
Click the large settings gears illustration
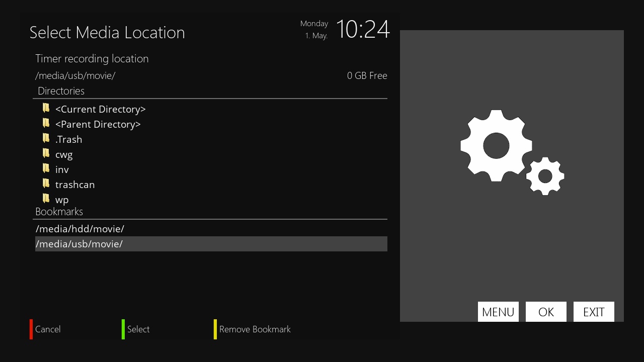coord(503,151)
